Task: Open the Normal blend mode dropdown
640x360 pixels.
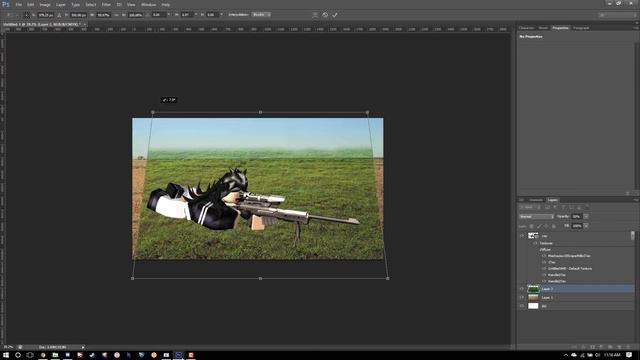Action: coord(536,216)
